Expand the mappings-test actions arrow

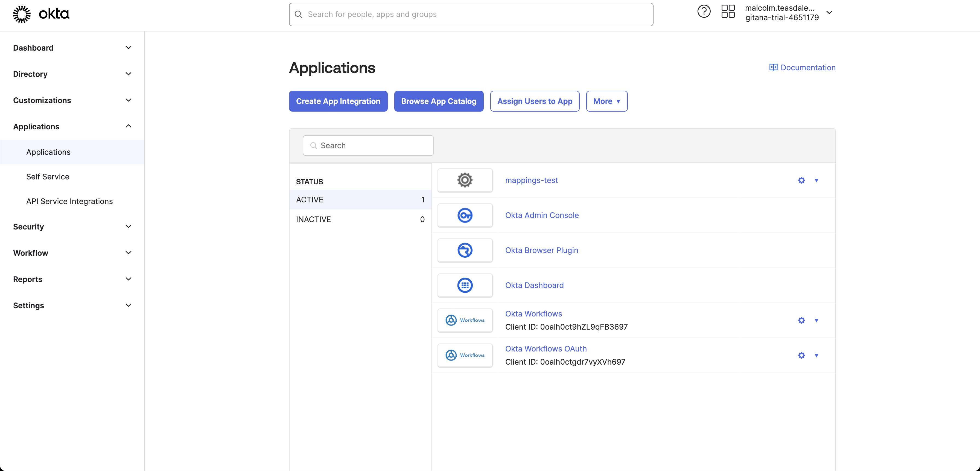click(x=816, y=180)
